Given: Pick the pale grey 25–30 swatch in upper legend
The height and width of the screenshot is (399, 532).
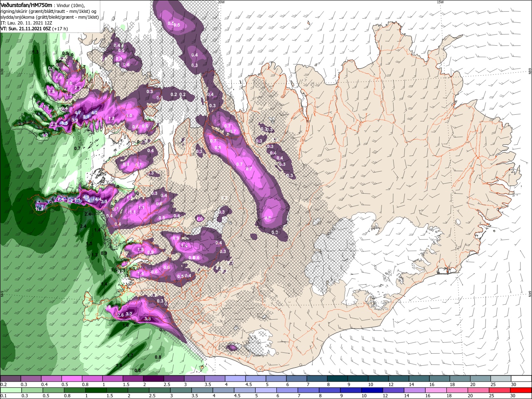Looking at the screenshot, I should pyautogui.click(x=501, y=379).
